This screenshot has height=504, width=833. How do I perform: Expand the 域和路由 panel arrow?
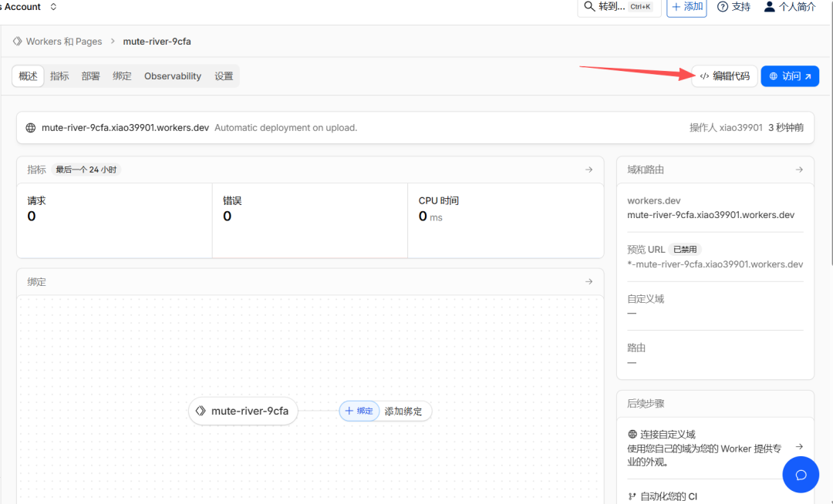[799, 170]
